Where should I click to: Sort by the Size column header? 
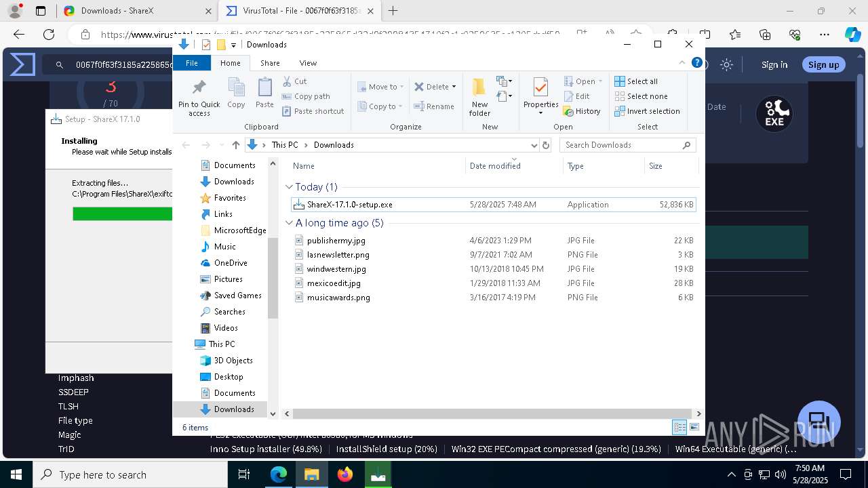click(671, 166)
